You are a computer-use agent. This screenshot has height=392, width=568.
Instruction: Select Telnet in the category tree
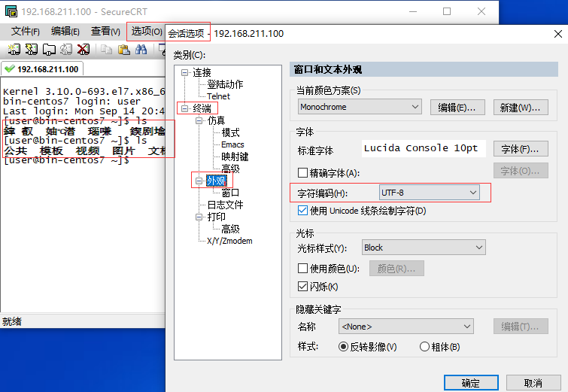218,96
